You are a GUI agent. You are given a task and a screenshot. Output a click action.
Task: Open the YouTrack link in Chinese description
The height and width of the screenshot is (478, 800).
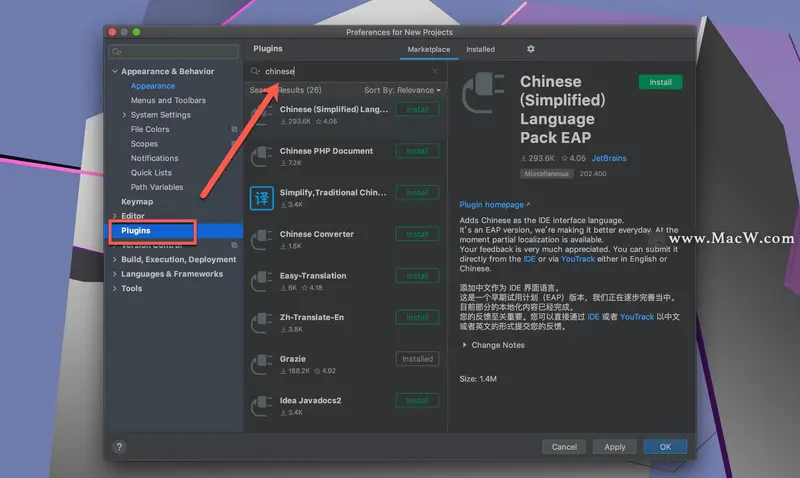click(x=637, y=317)
